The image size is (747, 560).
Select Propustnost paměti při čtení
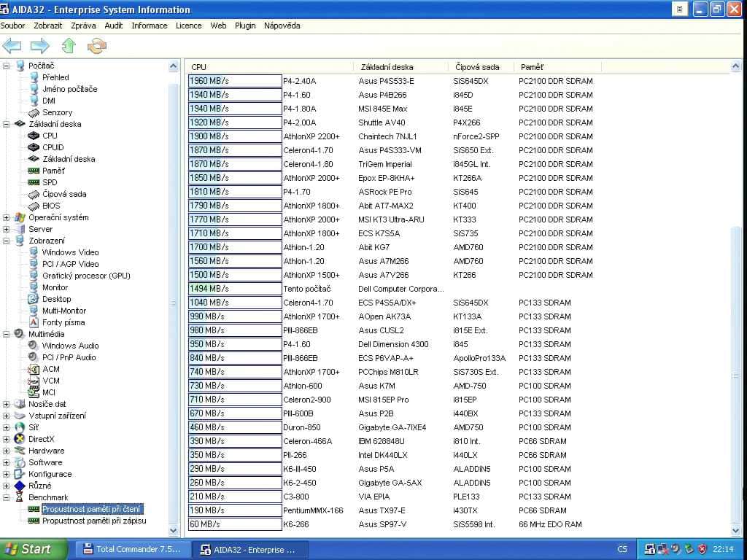pyautogui.click(x=91, y=509)
